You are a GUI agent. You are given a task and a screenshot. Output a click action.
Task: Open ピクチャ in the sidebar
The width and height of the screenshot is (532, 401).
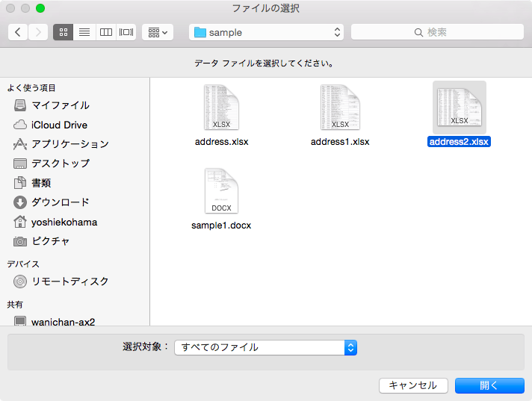tap(51, 241)
